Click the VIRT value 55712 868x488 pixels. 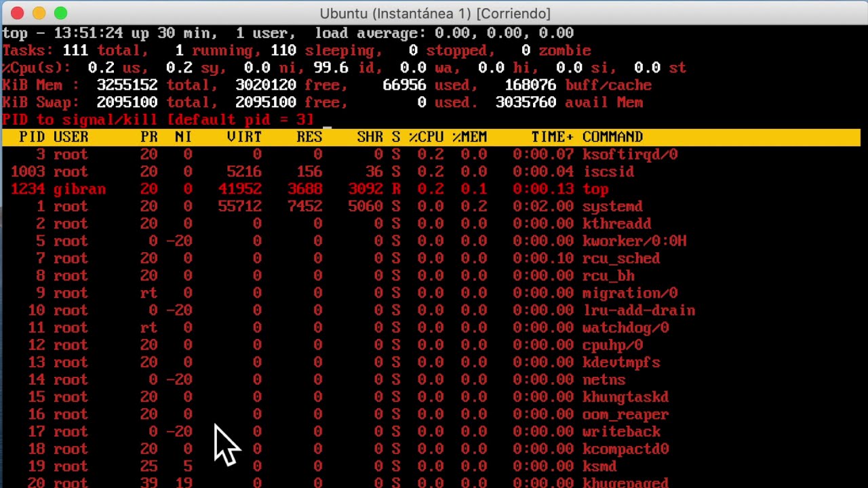coord(240,207)
